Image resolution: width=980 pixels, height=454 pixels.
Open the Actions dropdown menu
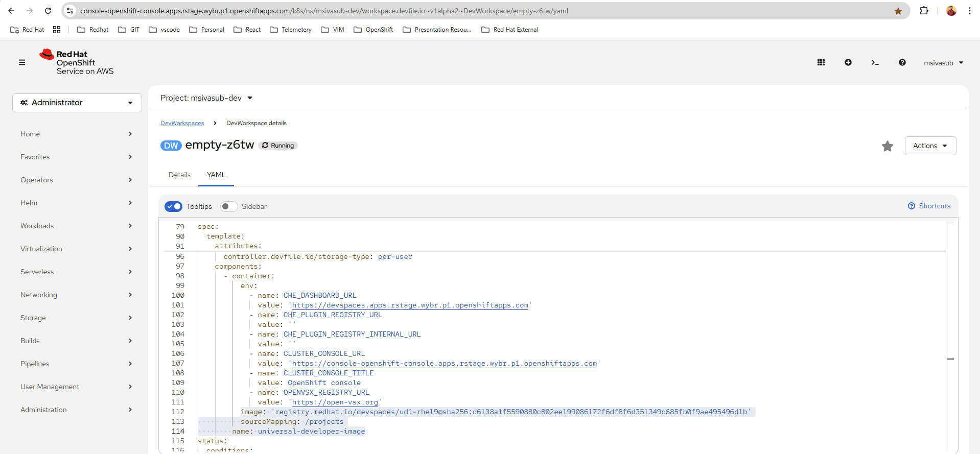930,146
